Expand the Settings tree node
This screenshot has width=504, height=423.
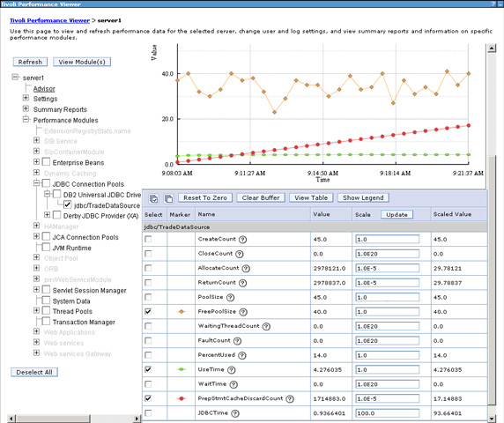(26, 98)
